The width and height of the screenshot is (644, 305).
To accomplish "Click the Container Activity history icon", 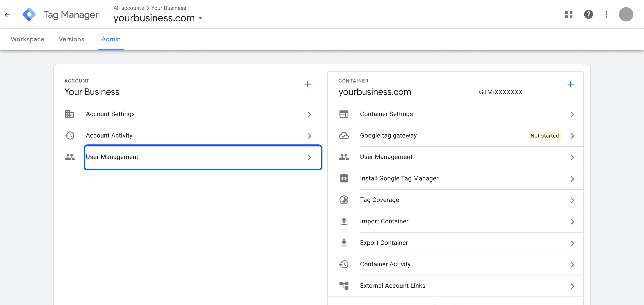I will [344, 264].
